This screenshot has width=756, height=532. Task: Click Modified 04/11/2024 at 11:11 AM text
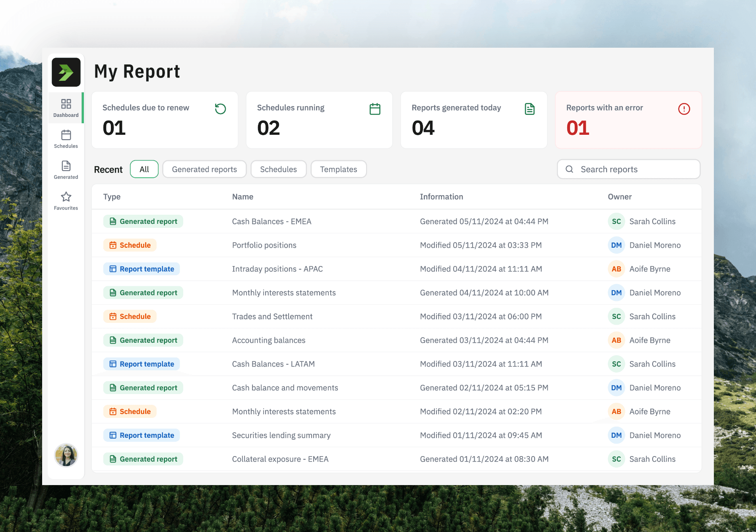coord(481,269)
